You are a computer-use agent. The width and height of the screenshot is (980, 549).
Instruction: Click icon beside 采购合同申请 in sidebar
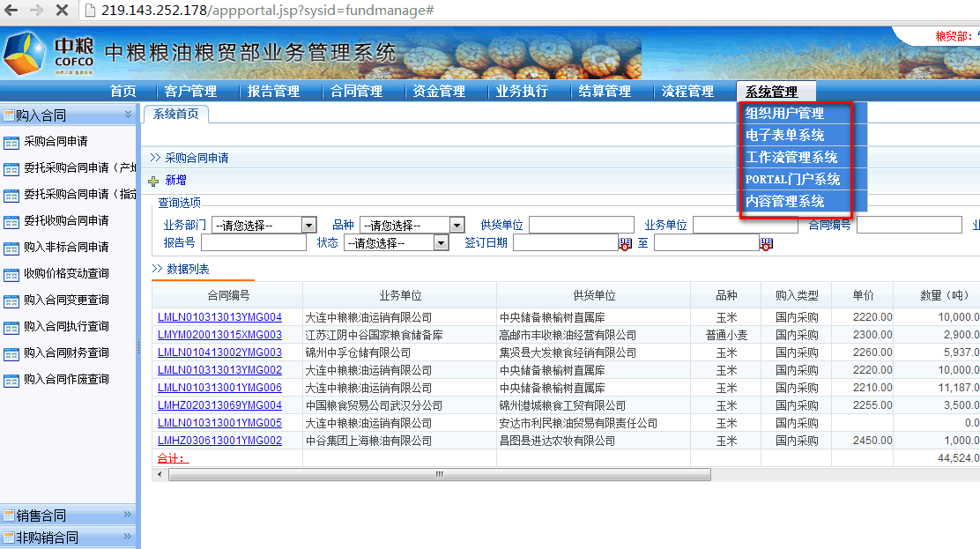click(x=11, y=143)
